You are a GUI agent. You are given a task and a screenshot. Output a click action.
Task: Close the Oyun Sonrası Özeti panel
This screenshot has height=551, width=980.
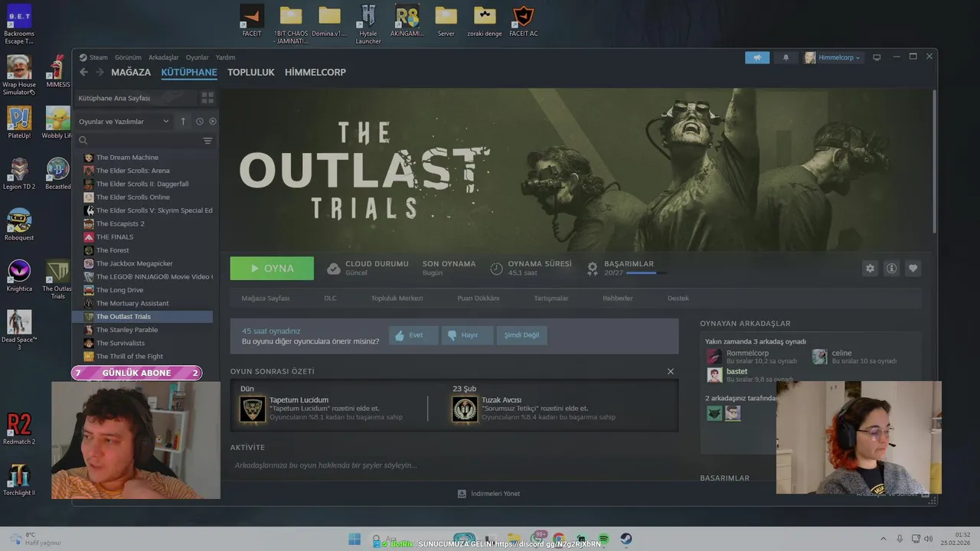pyautogui.click(x=671, y=371)
